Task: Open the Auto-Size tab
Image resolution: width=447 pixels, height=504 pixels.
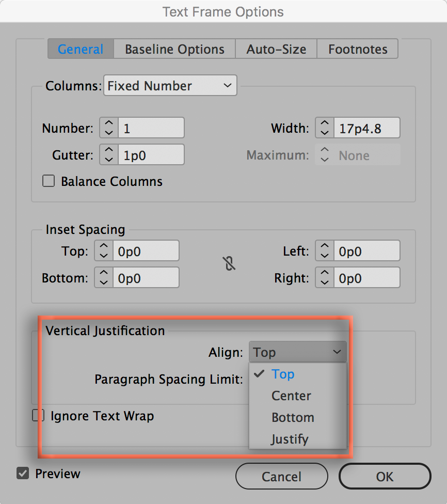Action: coord(276,50)
